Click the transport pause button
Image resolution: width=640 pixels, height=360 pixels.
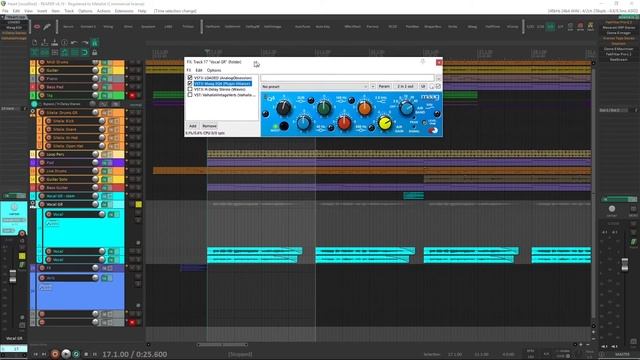pos(95,354)
